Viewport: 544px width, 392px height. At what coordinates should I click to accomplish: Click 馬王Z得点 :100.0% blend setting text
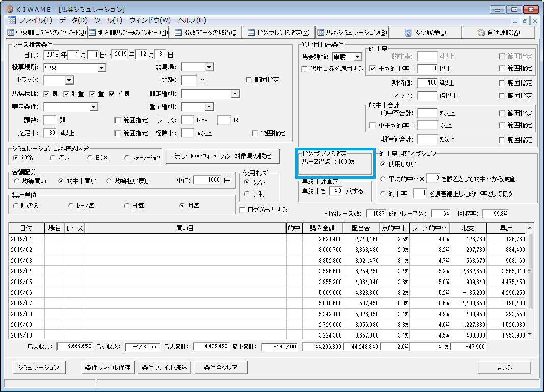tap(328, 162)
